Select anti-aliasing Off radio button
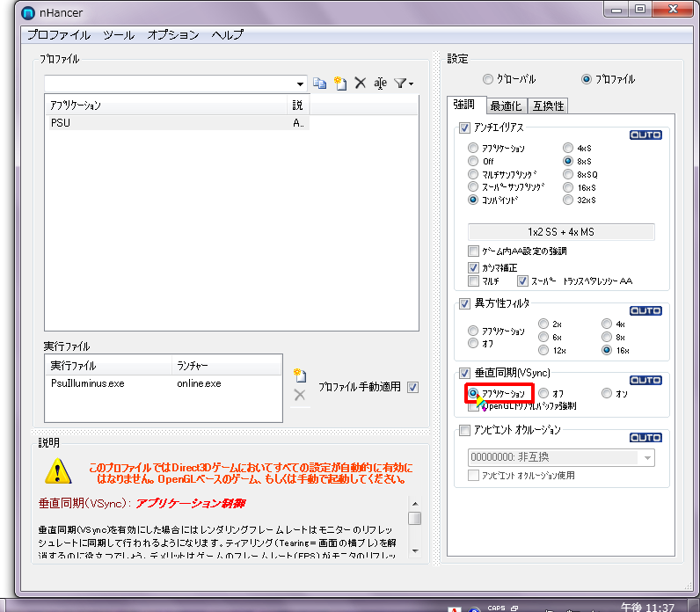 pyautogui.click(x=473, y=161)
